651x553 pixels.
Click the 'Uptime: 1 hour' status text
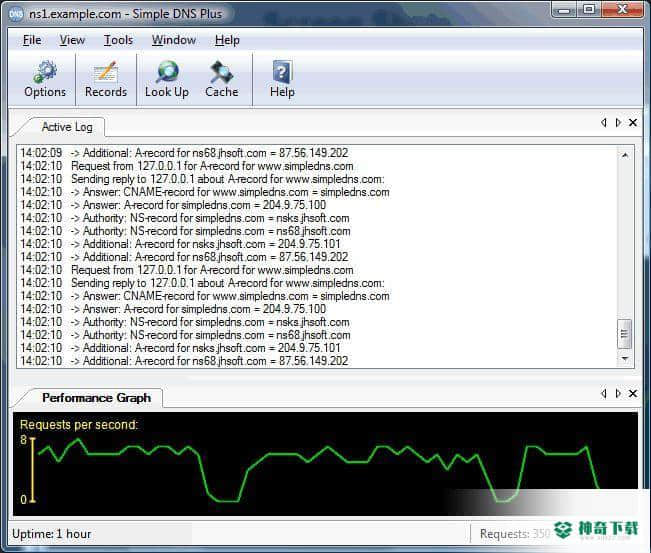point(51,534)
